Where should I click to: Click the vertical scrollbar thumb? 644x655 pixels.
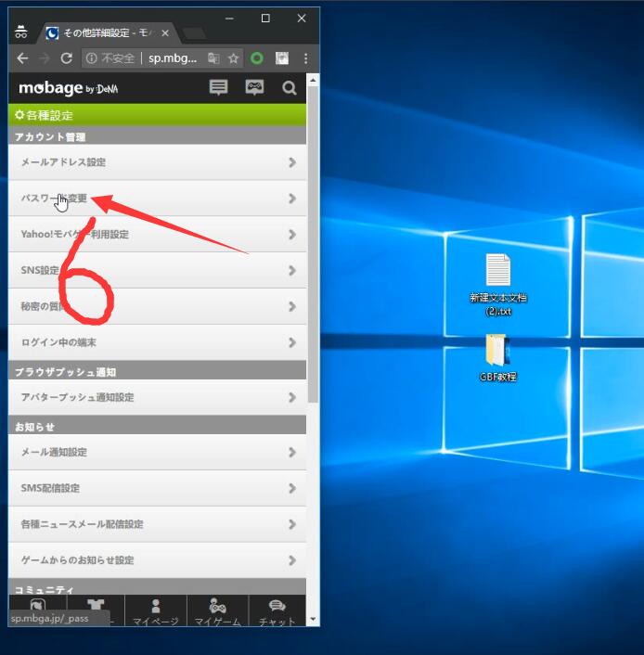(x=313, y=244)
